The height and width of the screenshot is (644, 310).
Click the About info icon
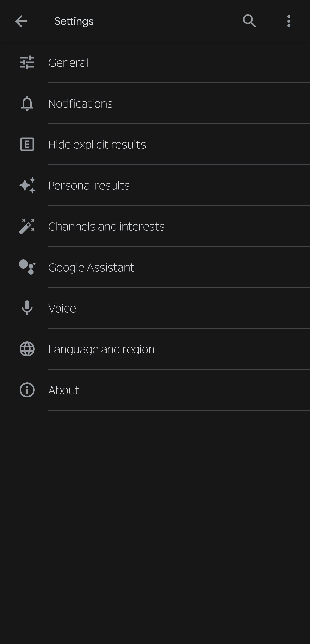(27, 390)
